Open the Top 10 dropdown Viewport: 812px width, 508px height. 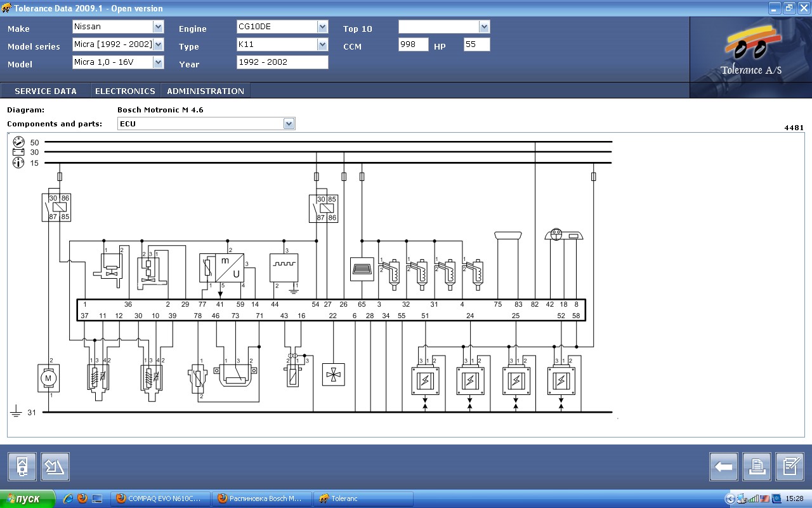coord(485,27)
